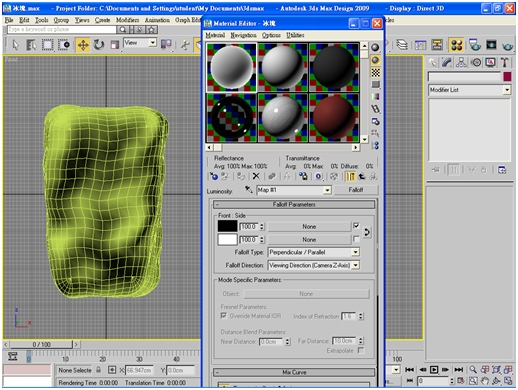Click the white Side color swatch
Viewport: 518px width, 390px height.
click(227, 239)
